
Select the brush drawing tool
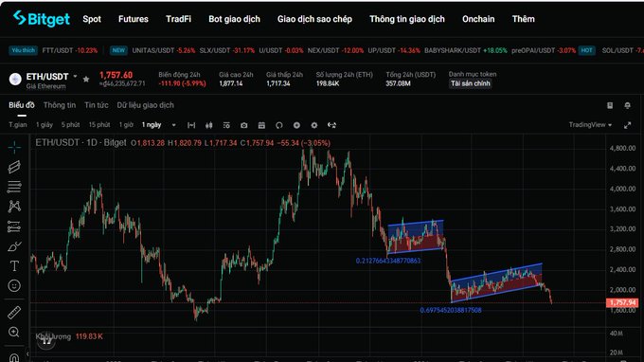coord(14,246)
